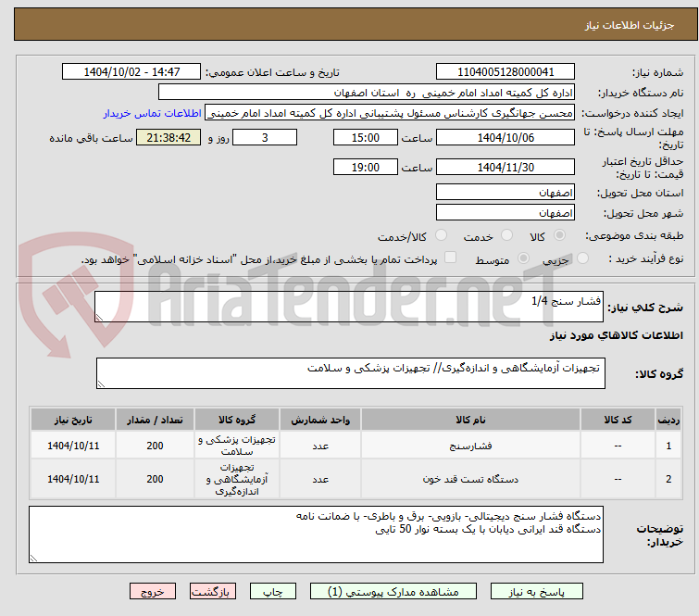Click the request creator name field

coord(390,113)
